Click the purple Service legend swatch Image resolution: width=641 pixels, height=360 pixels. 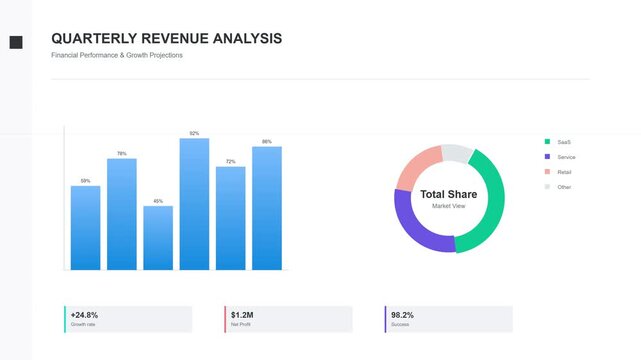(547, 157)
